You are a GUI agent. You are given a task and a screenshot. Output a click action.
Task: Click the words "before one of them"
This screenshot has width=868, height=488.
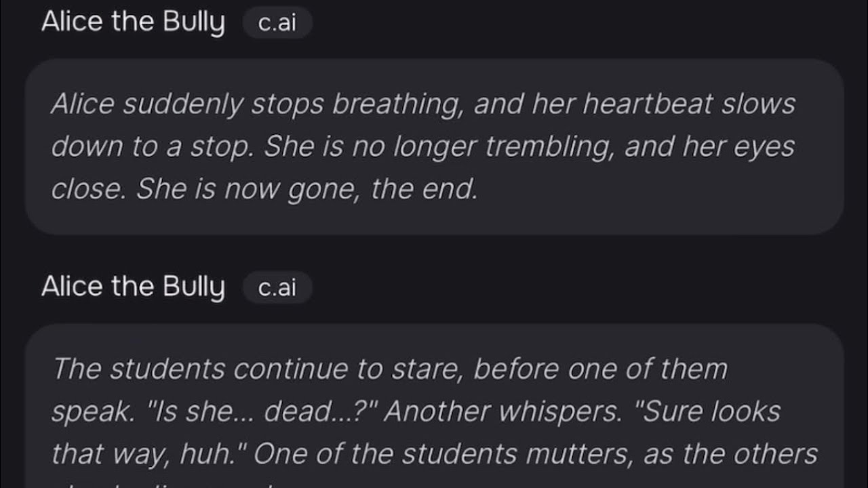coord(600,369)
